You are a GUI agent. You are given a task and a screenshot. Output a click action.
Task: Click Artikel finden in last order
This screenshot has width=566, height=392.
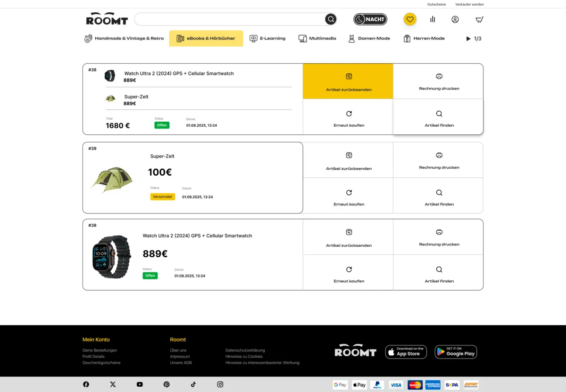[x=438, y=272]
